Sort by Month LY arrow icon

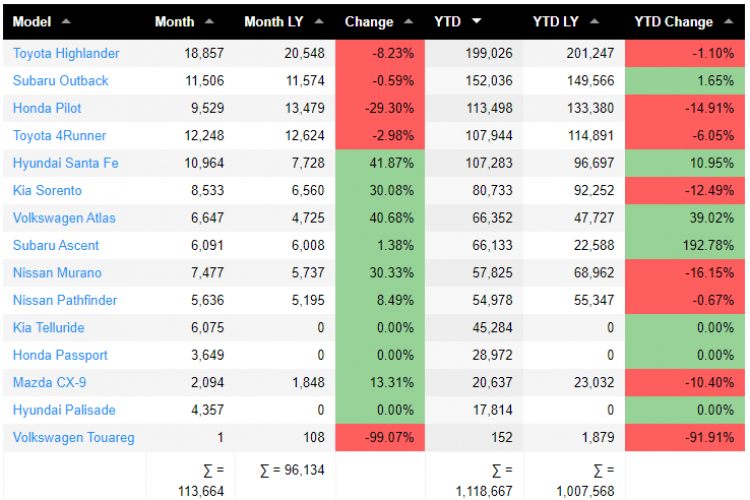pyautogui.click(x=319, y=22)
